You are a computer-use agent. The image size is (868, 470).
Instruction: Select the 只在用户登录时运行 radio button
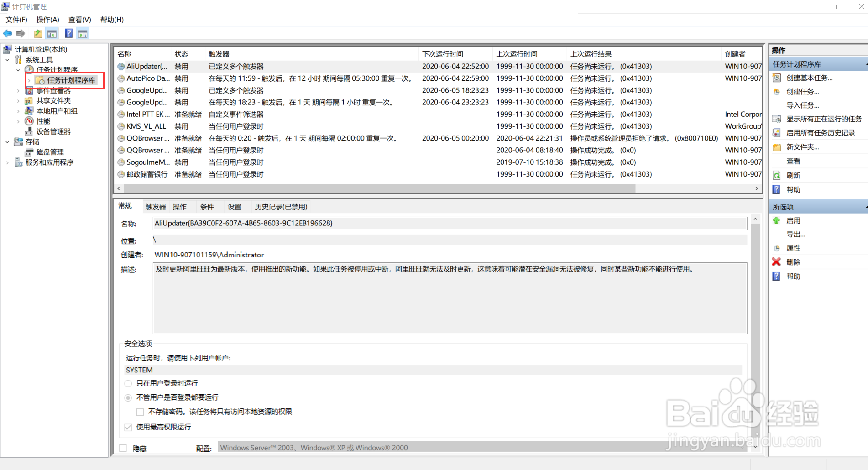pos(128,383)
